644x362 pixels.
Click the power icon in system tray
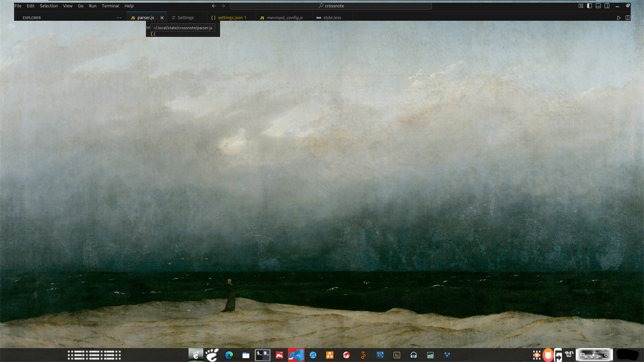coord(606,355)
